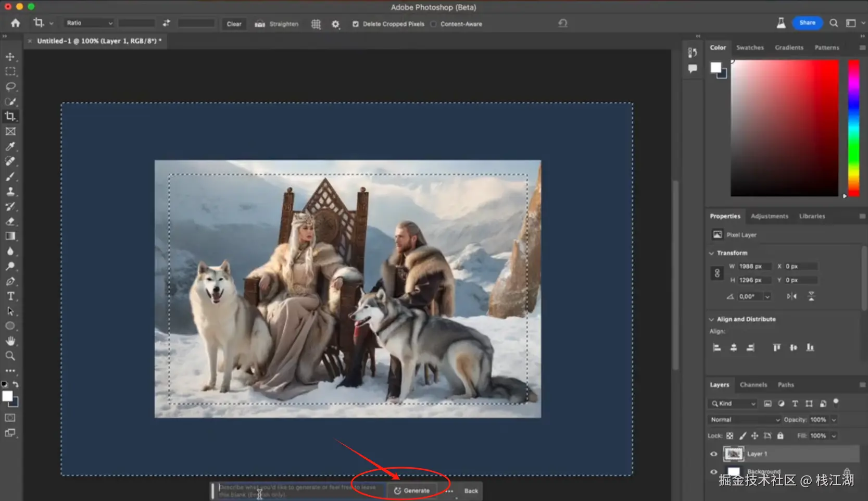This screenshot has height=501, width=868.
Task: Select the Blur tool
Action: point(10,251)
